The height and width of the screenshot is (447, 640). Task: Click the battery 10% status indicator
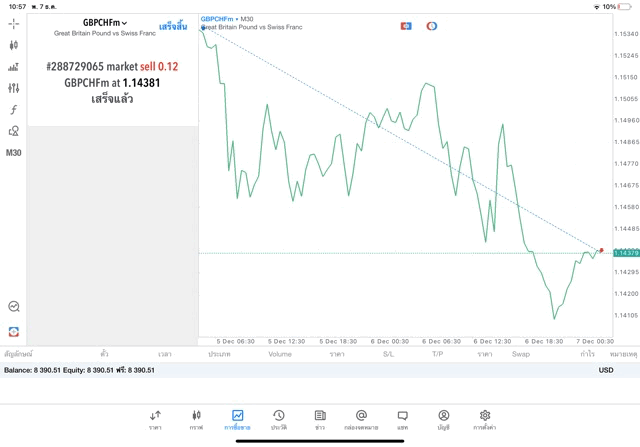pos(617,7)
